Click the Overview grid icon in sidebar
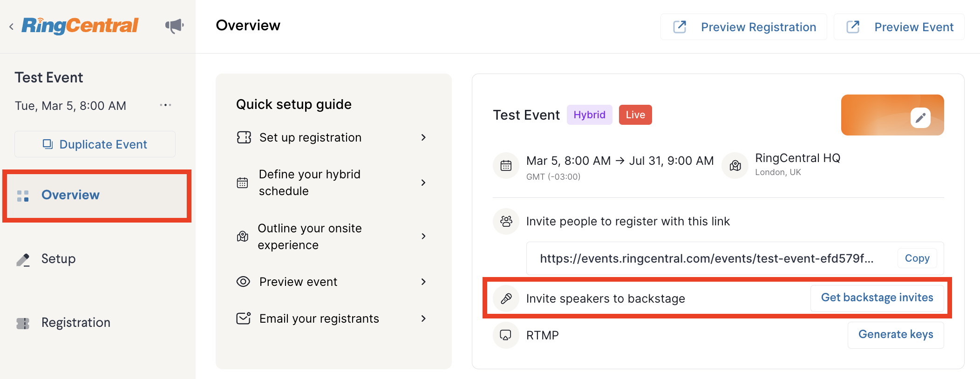 coord(23,196)
